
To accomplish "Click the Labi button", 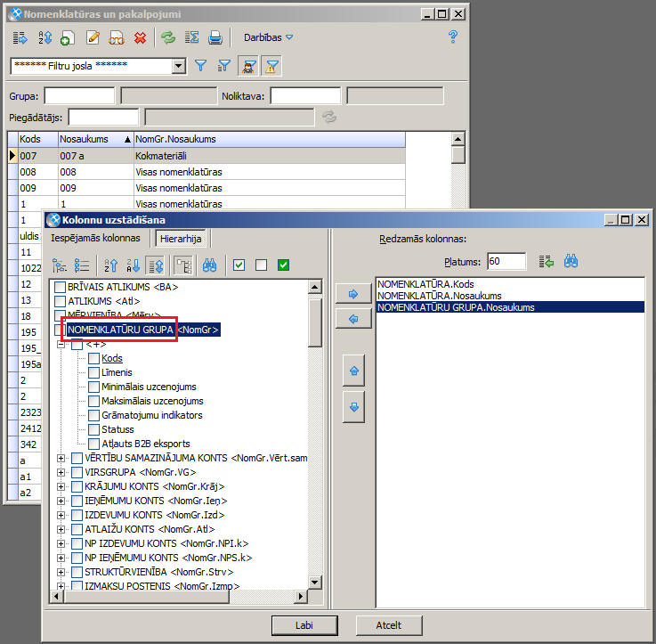I will click(304, 625).
